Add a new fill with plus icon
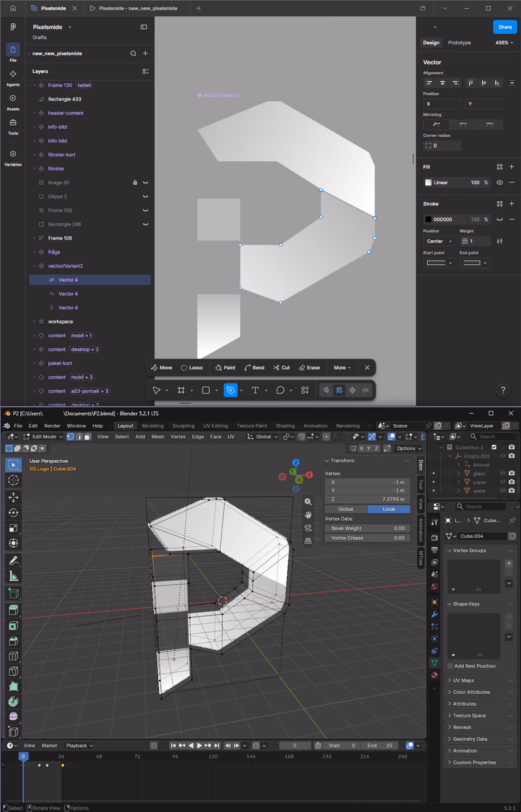 point(512,167)
